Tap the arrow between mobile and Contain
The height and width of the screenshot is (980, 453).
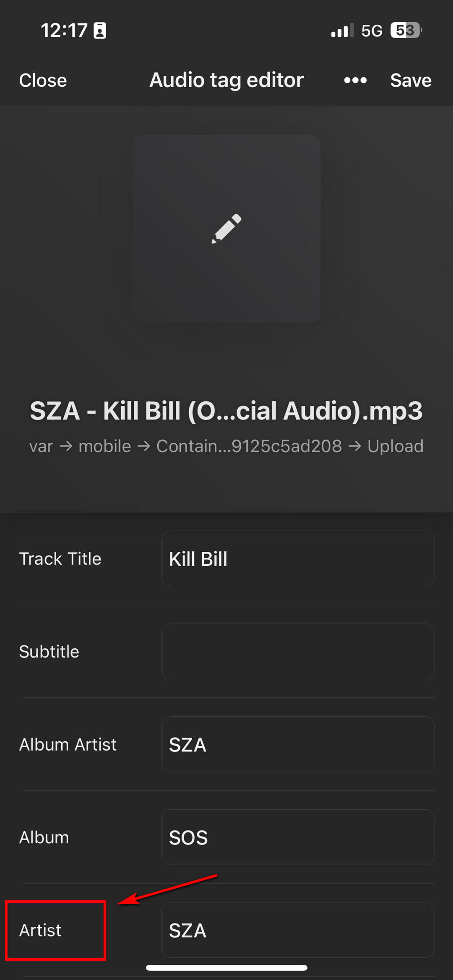click(x=144, y=446)
